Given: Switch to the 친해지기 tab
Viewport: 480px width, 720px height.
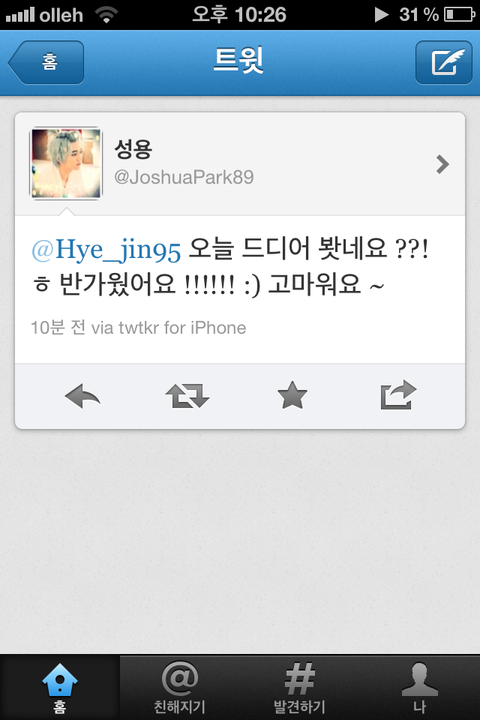Looking at the screenshot, I should [180, 687].
